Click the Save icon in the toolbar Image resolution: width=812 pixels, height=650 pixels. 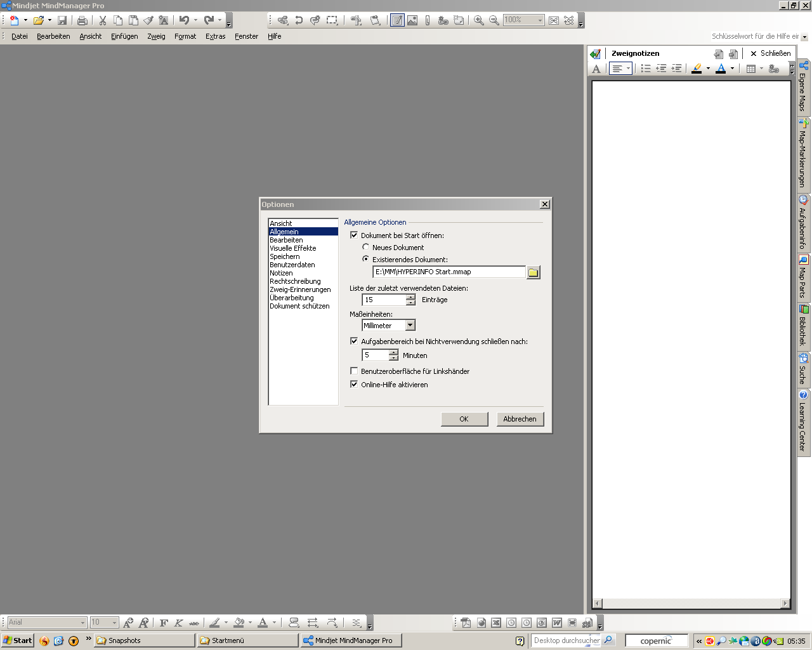[62, 20]
